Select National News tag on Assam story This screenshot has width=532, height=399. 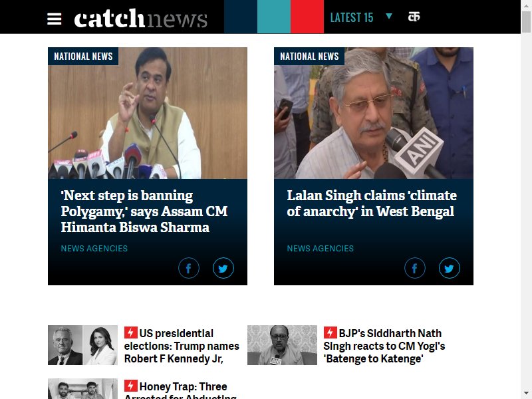click(83, 57)
